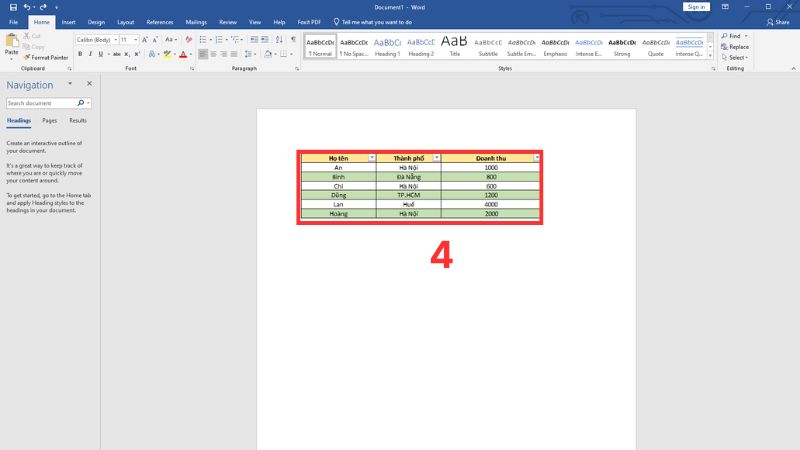The height and width of the screenshot is (450, 800).
Task: Open the Insert ribbon tab
Action: click(68, 21)
